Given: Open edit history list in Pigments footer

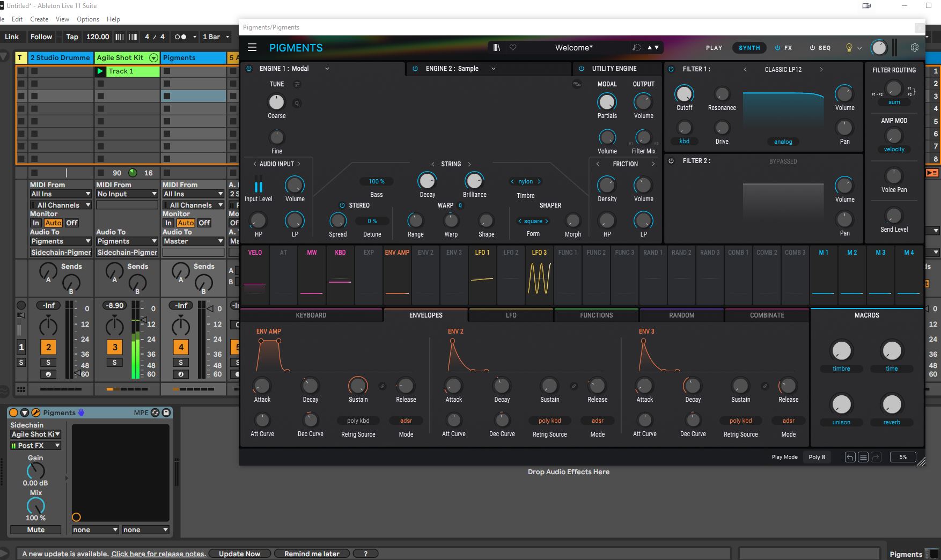Looking at the screenshot, I should coord(863,457).
